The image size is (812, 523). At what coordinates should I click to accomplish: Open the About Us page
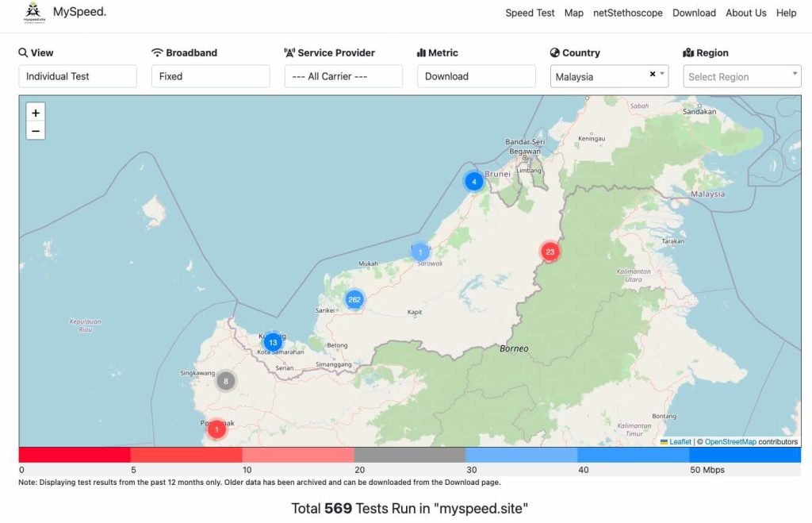pyautogui.click(x=745, y=13)
